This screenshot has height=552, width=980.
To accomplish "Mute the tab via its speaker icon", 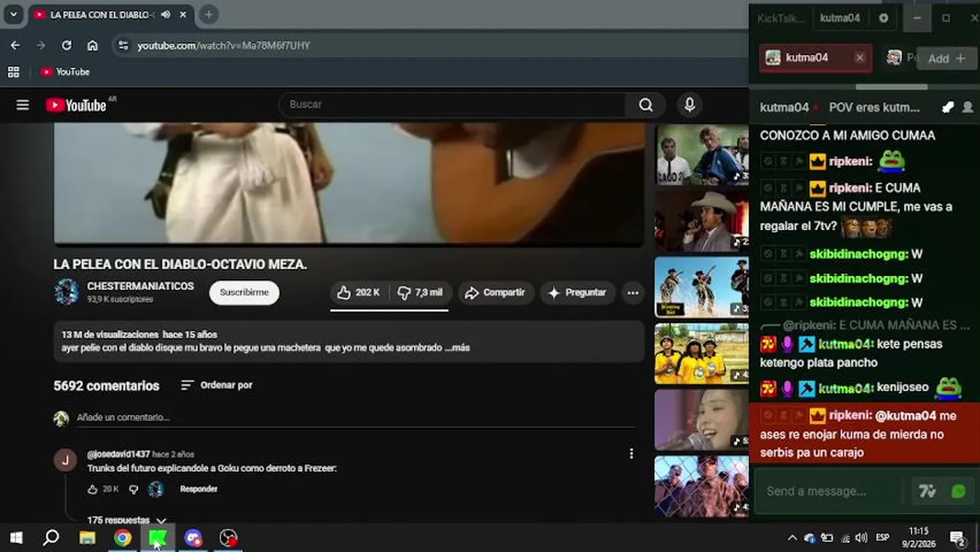I will [166, 15].
